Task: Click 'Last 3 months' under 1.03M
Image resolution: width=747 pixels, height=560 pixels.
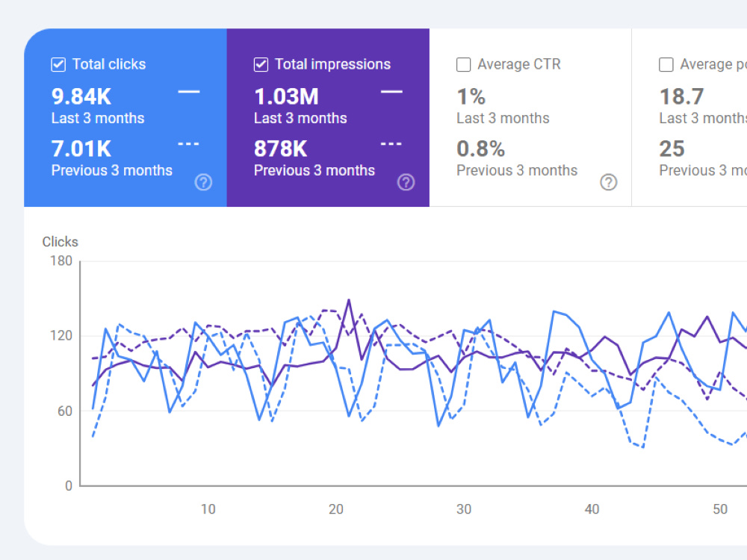Action: (x=300, y=118)
